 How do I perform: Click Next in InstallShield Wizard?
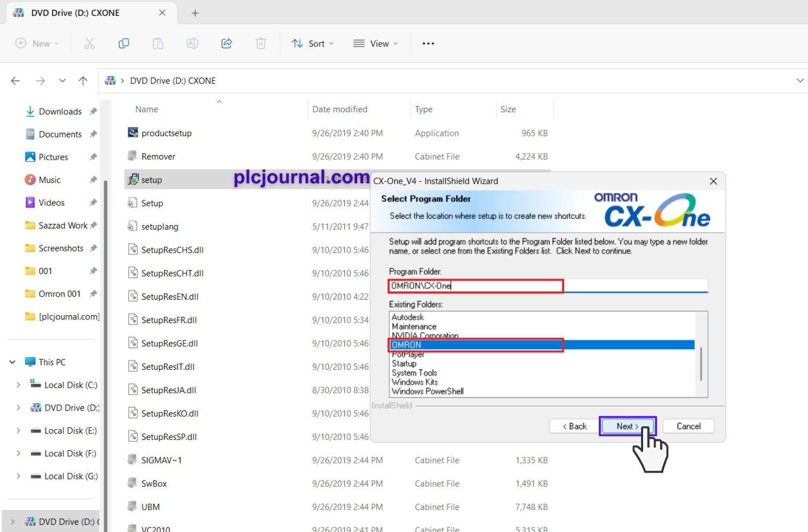[x=627, y=426]
